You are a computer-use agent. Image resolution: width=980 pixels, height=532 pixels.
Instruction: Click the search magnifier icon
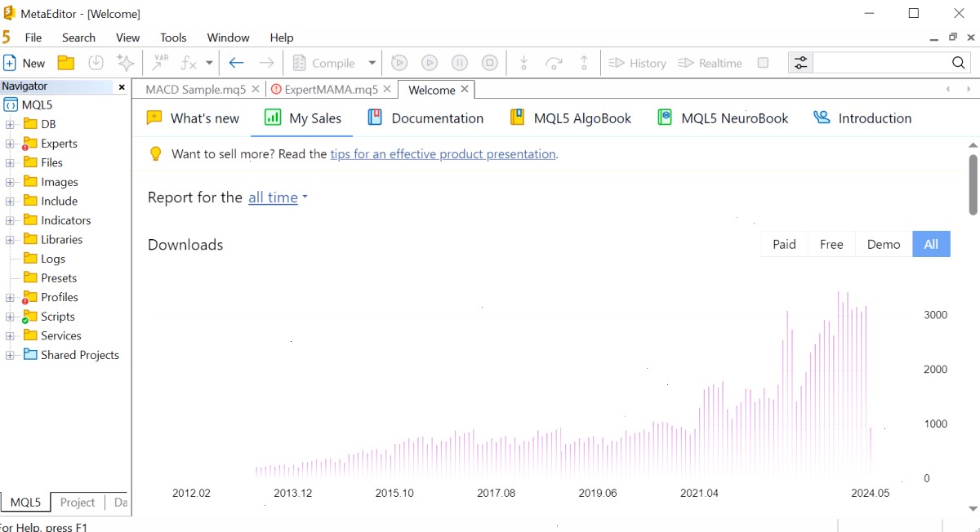pos(959,63)
